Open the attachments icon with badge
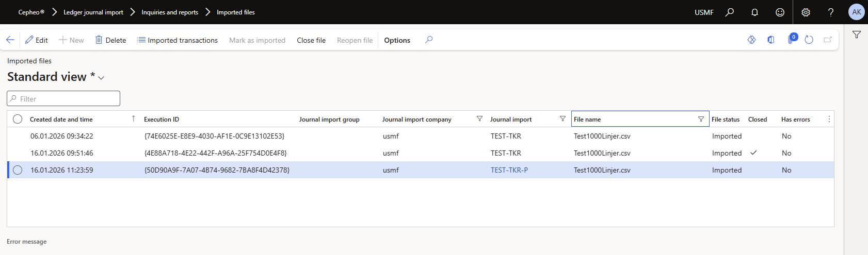This screenshot has width=868, height=255. click(791, 40)
